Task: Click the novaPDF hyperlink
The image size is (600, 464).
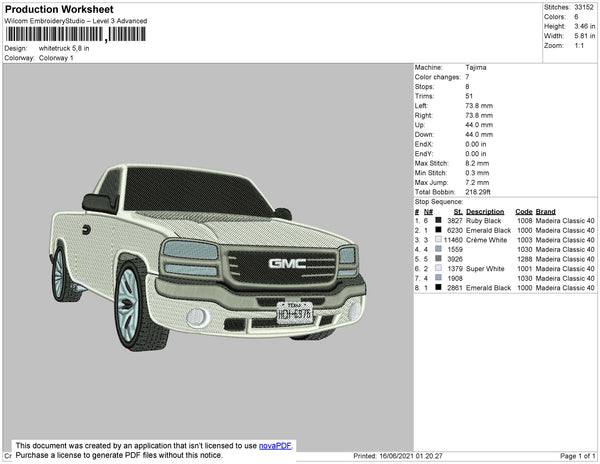Action: click(275, 446)
